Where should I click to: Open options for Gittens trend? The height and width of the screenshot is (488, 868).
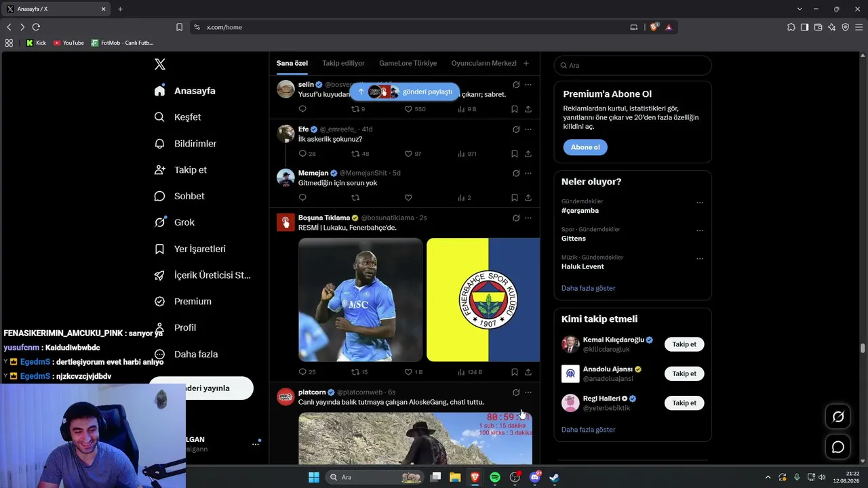[700, 230]
